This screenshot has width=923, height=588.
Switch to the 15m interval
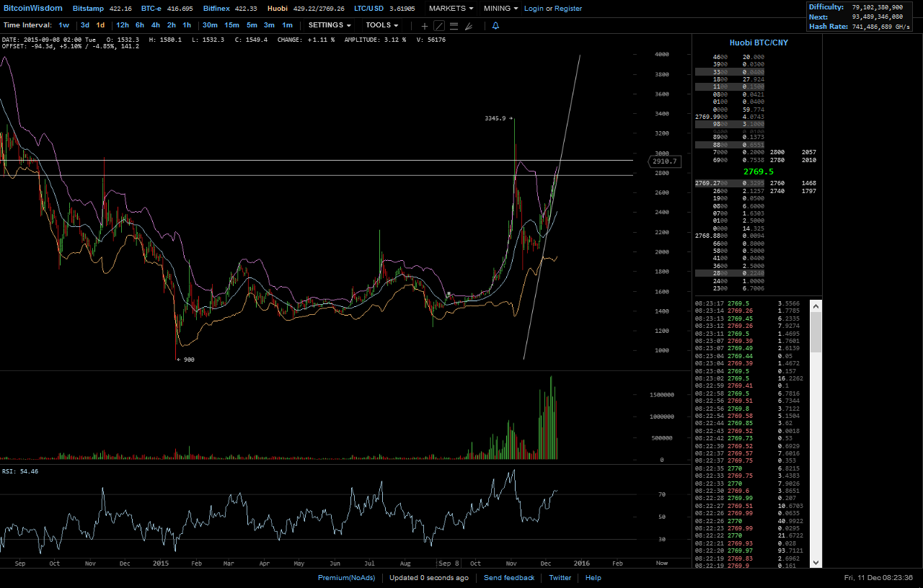click(231, 25)
